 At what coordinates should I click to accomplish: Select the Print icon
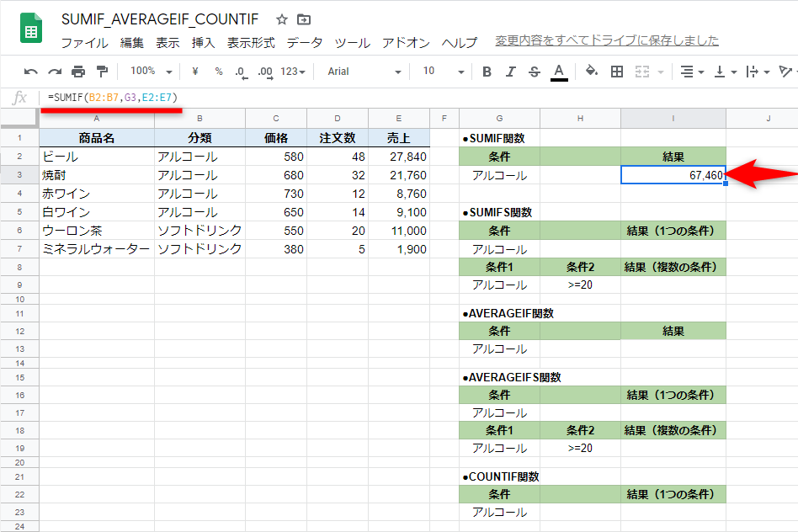pyautogui.click(x=79, y=72)
